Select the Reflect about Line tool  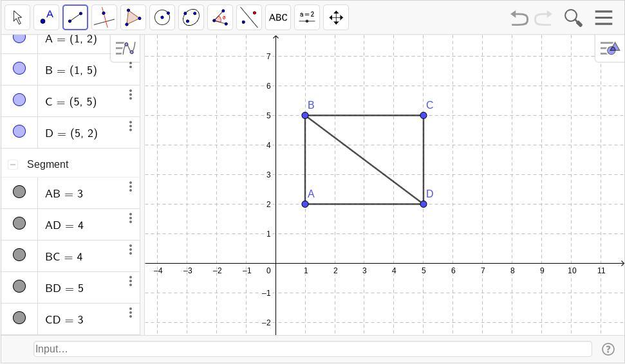pos(249,17)
